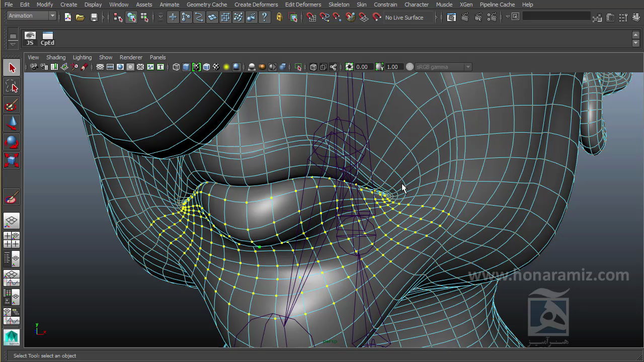The image size is (644, 362).
Task: Switch to Persp/Outliner layout
Action: [x=12, y=259]
